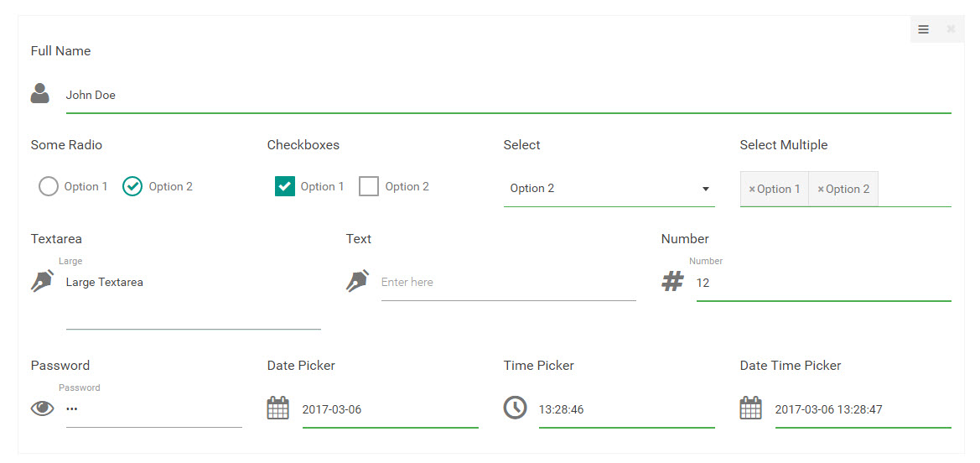Image resolution: width=980 pixels, height=463 pixels.
Task: Remove the Option 1 tag from Select Multiple
Action: coord(752,189)
